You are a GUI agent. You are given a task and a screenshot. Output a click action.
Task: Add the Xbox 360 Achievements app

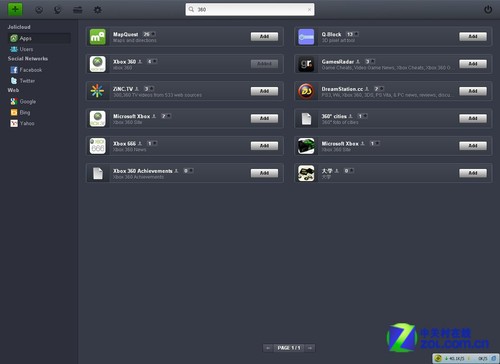pos(264,173)
